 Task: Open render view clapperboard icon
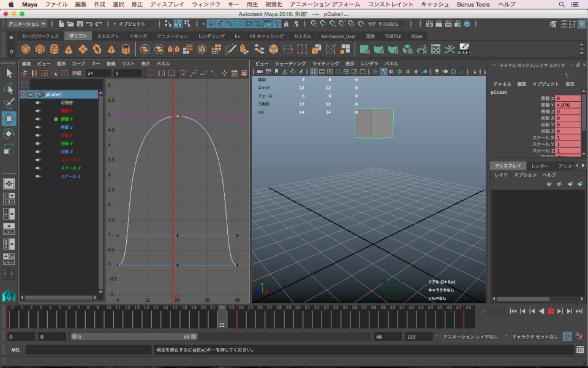[x=429, y=24]
